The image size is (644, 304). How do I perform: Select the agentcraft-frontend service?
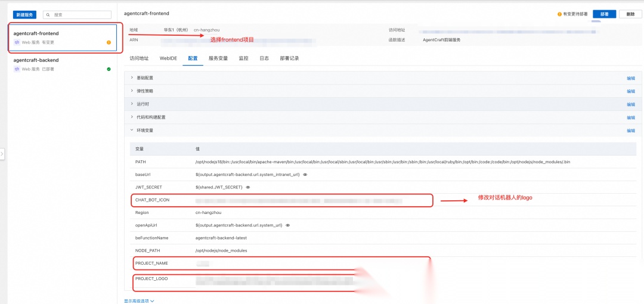pyautogui.click(x=63, y=38)
